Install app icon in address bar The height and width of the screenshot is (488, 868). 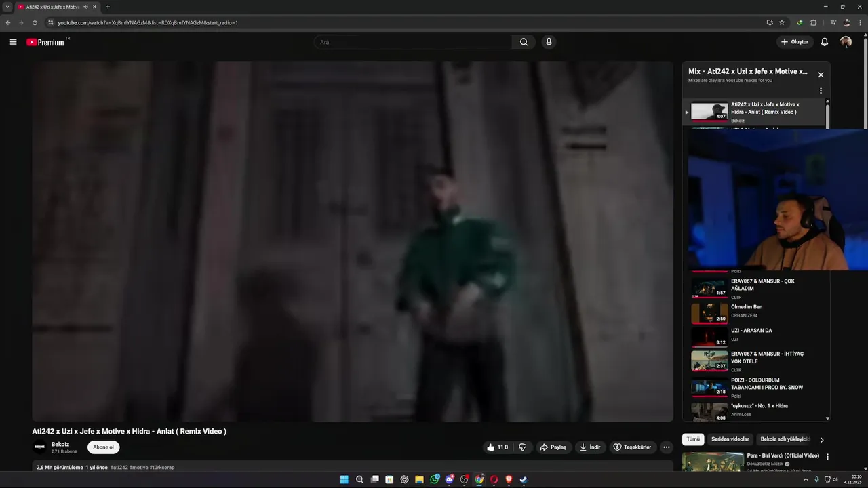770,22
